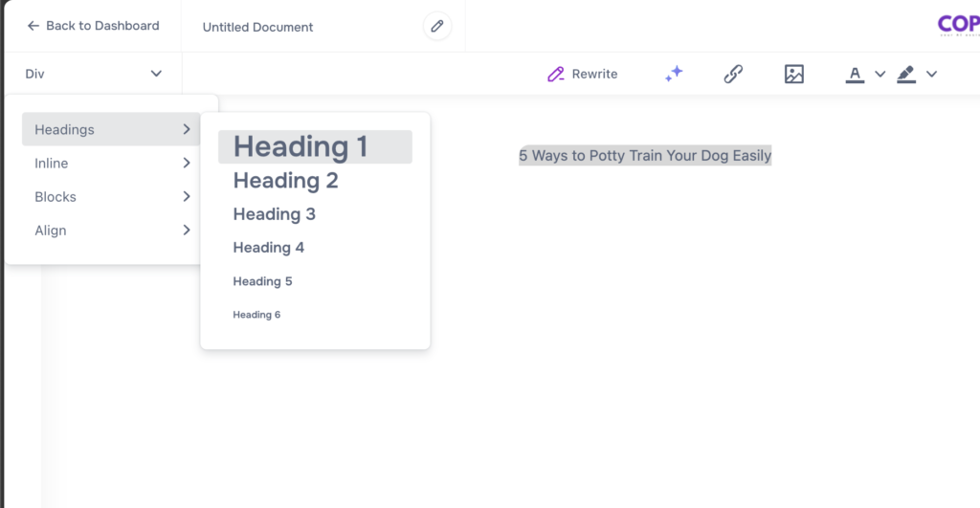Click the text color 'A' icon

[855, 74]
